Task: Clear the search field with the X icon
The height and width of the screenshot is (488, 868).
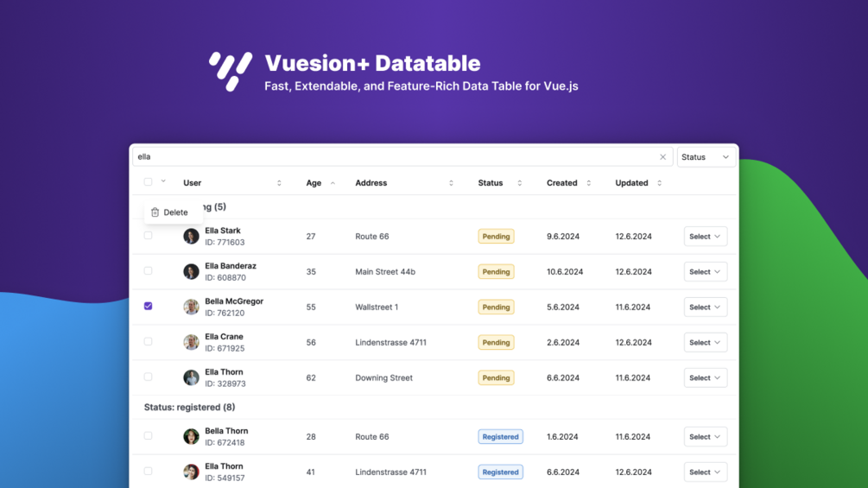Action: pyautogui.click(x=662, y=157)
